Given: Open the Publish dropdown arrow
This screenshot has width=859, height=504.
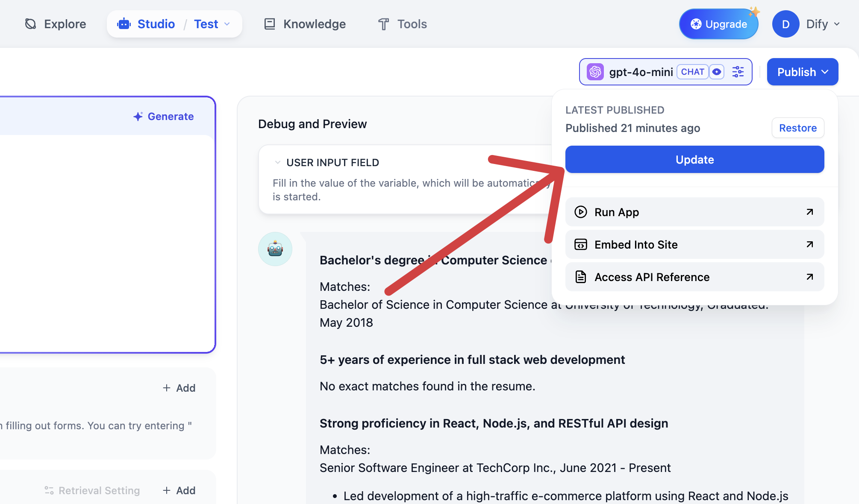Looking at the screenshot, I should point(825,71).
